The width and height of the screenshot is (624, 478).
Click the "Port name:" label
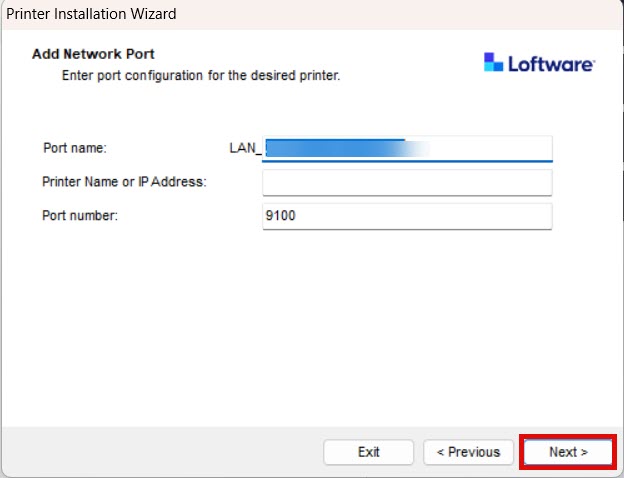point(75,148)
